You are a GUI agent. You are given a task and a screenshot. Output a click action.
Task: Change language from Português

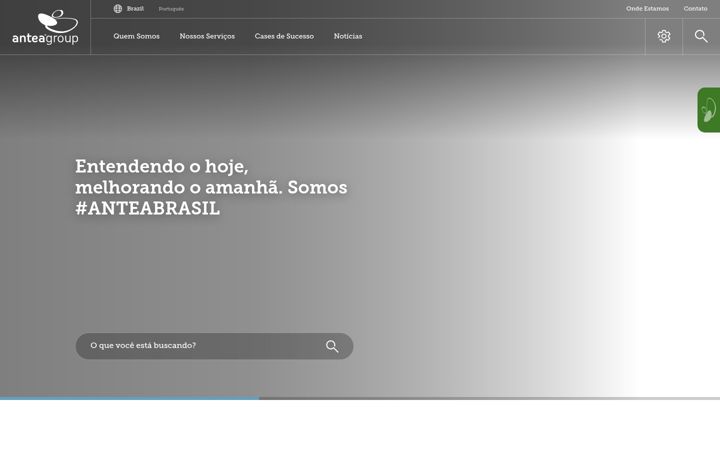(x=171, y=9)
